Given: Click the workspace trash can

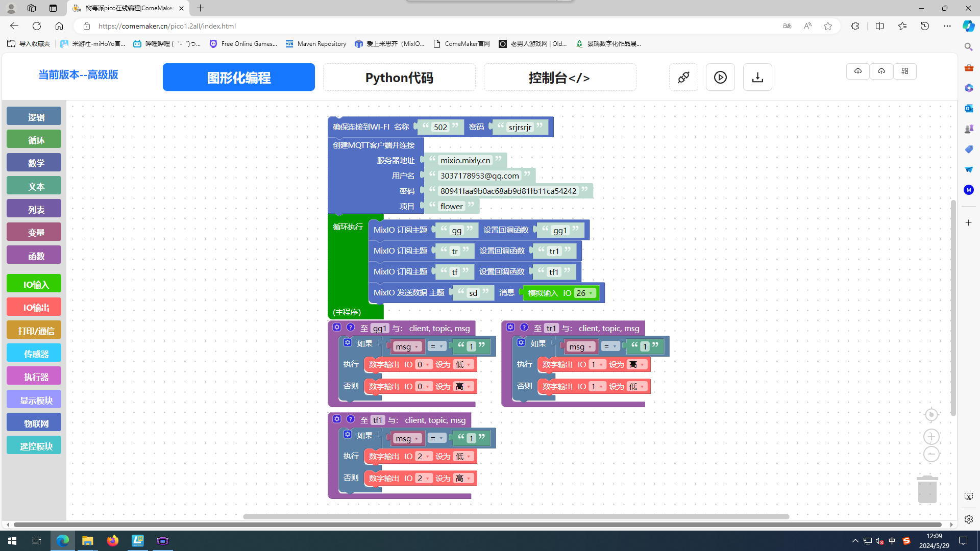Looking at the screenshot, I should tap(927, 489).
